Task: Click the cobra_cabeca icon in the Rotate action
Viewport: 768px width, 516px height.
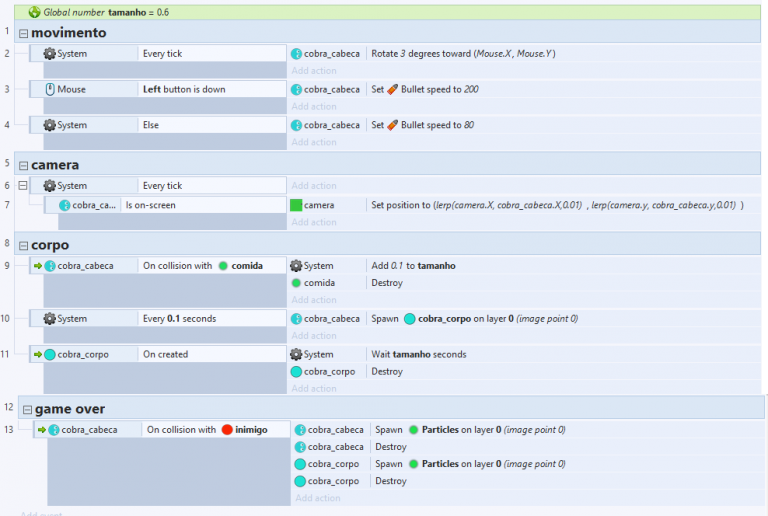Action: (x=296, y=53)
